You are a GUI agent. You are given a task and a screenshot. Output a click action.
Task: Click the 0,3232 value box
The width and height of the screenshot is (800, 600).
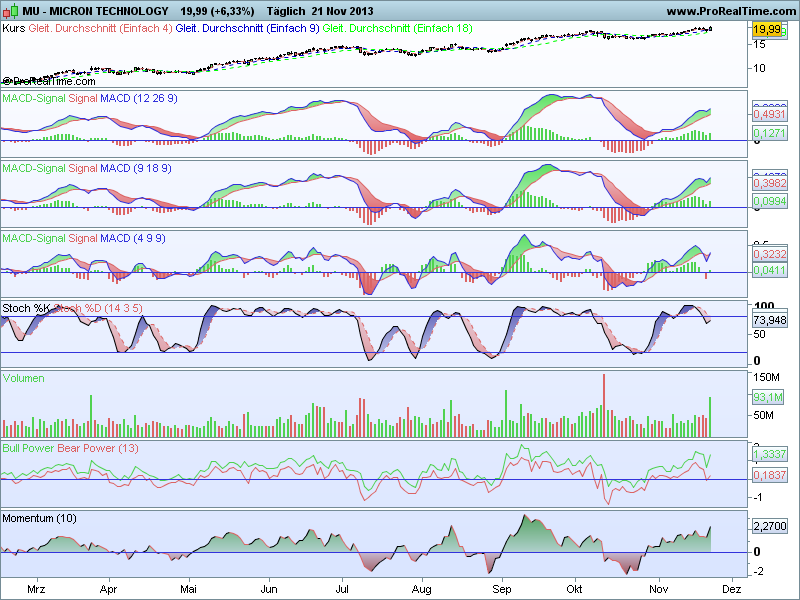coord(769,254)
